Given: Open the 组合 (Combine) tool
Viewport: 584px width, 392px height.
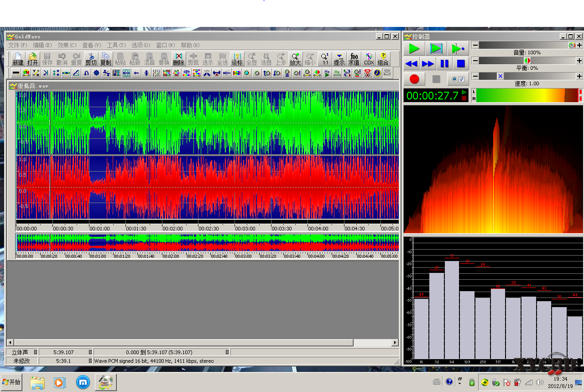Looking at the screenshot, I should click(x=383, y=59).
